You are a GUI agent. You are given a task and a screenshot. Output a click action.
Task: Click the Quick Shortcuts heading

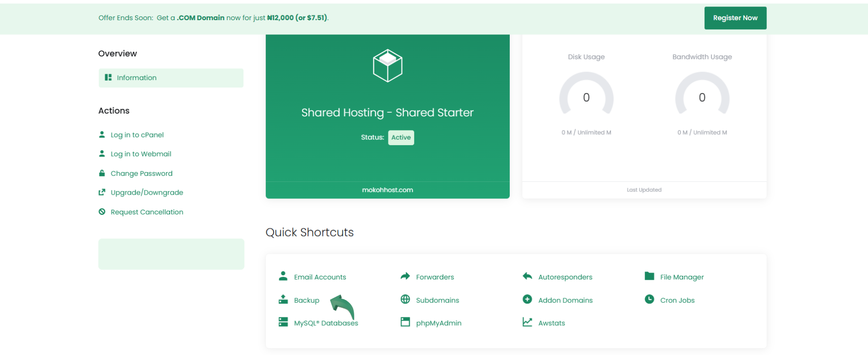[309, 232]
